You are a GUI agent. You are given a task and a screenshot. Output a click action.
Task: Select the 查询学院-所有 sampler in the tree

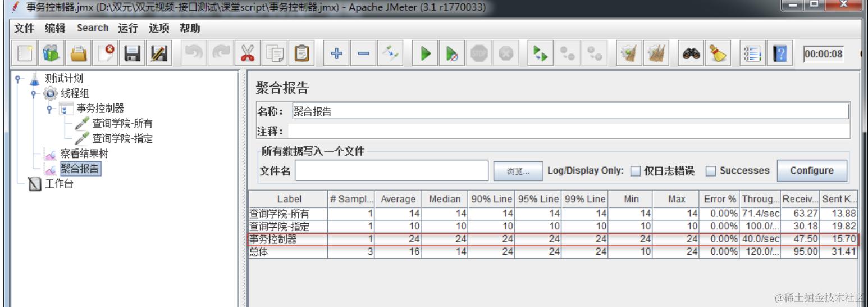coord(122,123)
